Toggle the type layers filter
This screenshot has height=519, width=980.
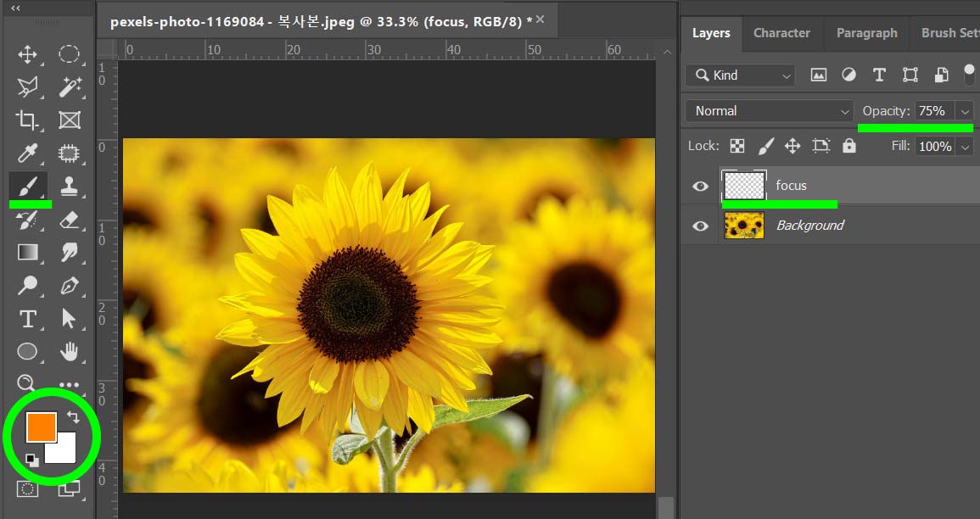(879, 75)
